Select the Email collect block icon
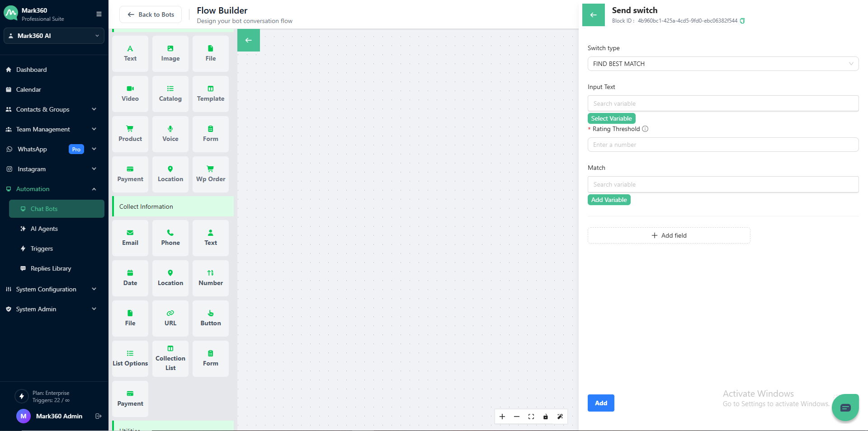The height and width of the screenshot is (431, 868). pos(130,237)
